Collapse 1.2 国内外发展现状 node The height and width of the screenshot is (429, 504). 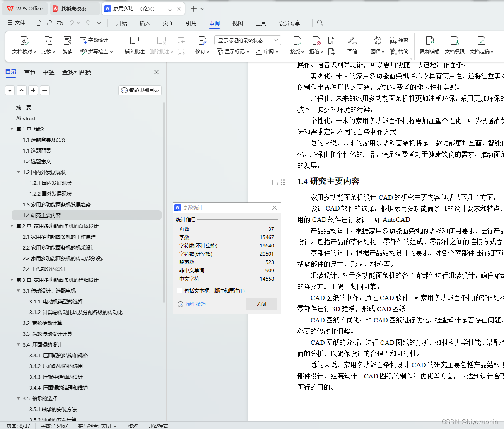click(19, 172)
